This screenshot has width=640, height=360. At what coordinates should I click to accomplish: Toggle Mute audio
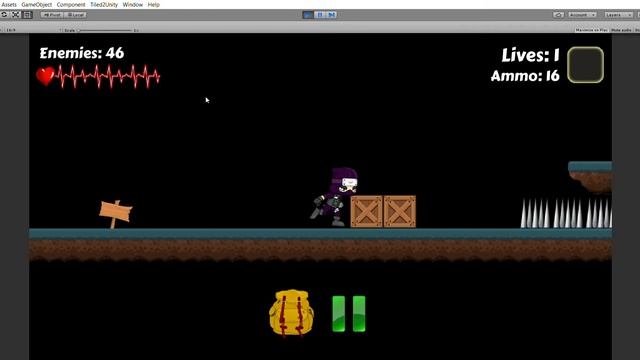coord(621,30)
